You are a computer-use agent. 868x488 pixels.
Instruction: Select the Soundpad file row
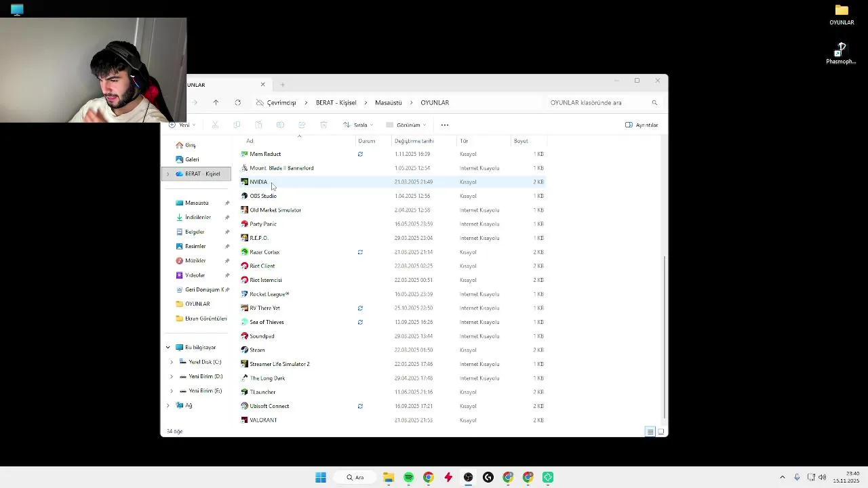tap(393, 336)
